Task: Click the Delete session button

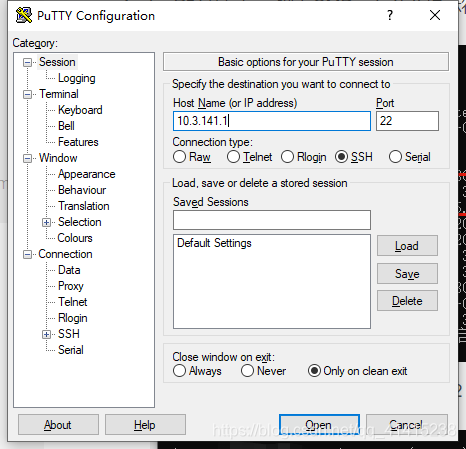Action: (407, 301)
